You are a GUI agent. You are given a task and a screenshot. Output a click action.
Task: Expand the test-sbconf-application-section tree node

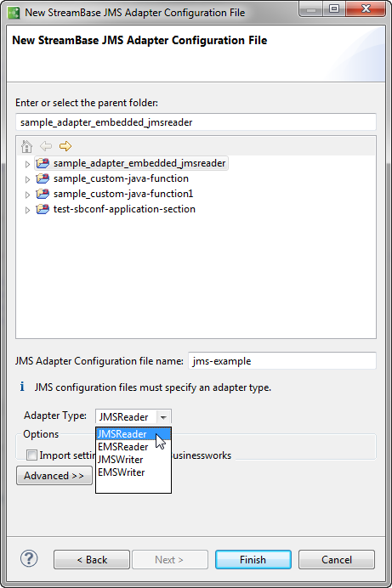coord(27,210)
